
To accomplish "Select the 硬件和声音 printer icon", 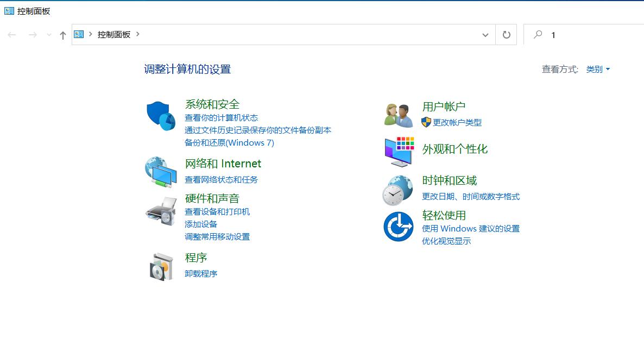I will pos(160,211).
